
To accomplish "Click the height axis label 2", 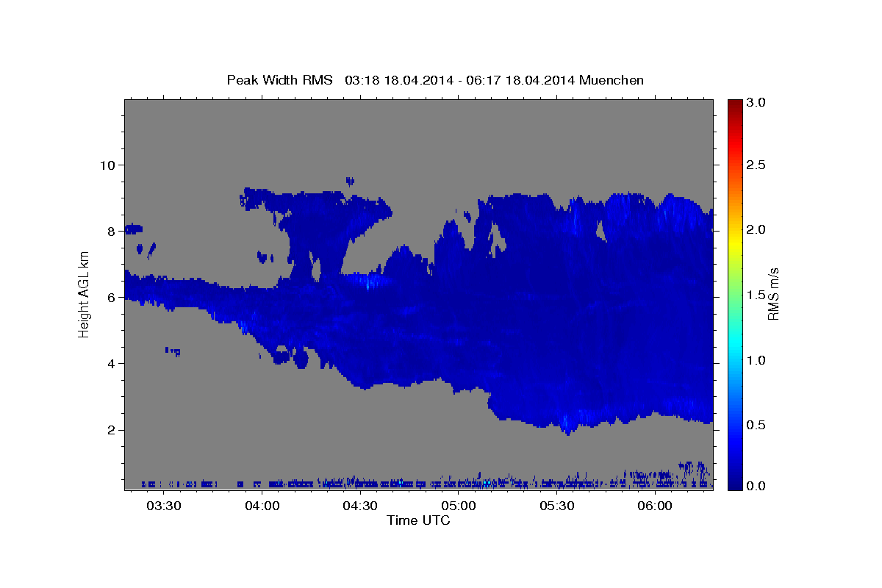I will tap(110, 430).
